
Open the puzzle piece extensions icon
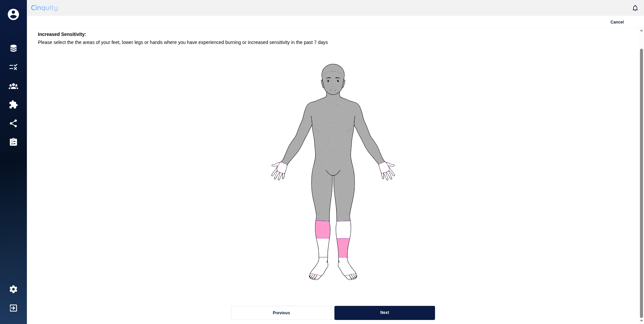click(x=13, y=104)
